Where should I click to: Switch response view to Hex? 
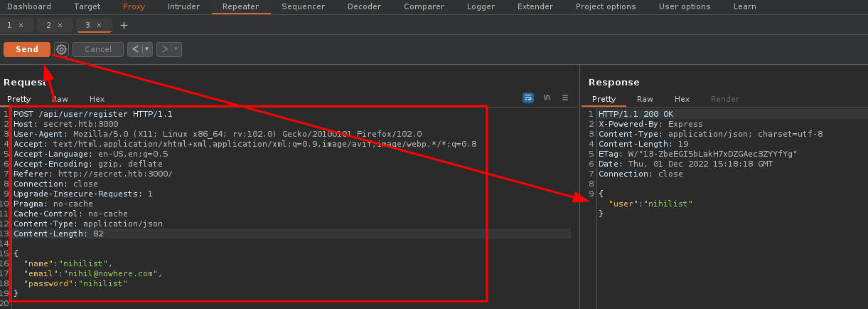click(682, 99)
